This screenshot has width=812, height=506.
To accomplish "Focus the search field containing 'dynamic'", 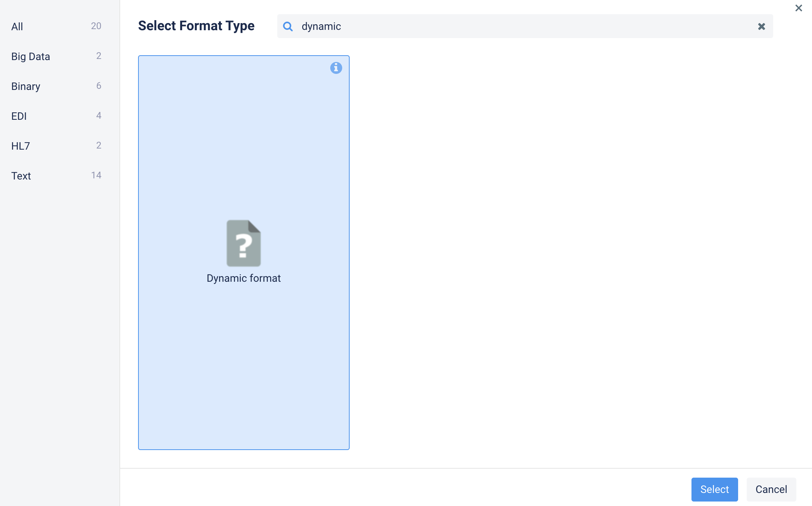I will tap(525, 26).
